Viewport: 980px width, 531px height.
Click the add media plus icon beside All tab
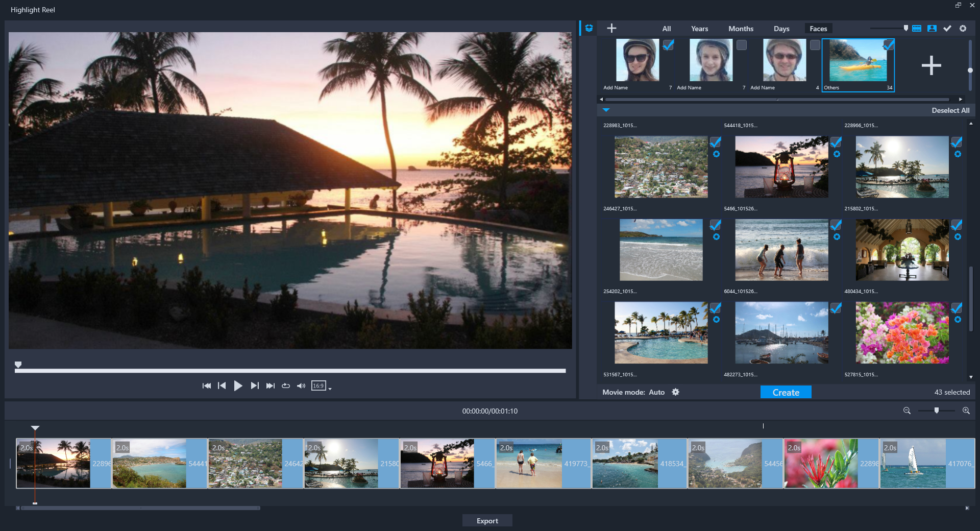coord(611,29)
